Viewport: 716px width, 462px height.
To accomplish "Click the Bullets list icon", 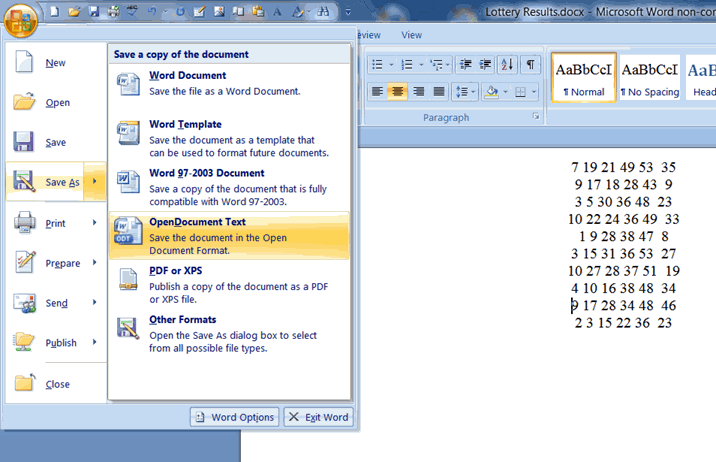I will point(377,64).
